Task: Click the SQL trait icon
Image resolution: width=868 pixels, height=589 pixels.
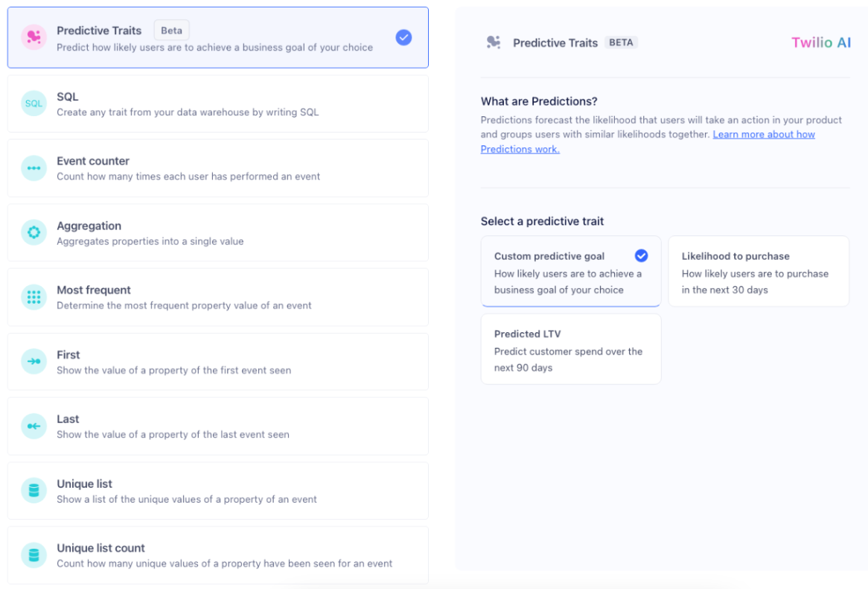Action: coord(33,104)
